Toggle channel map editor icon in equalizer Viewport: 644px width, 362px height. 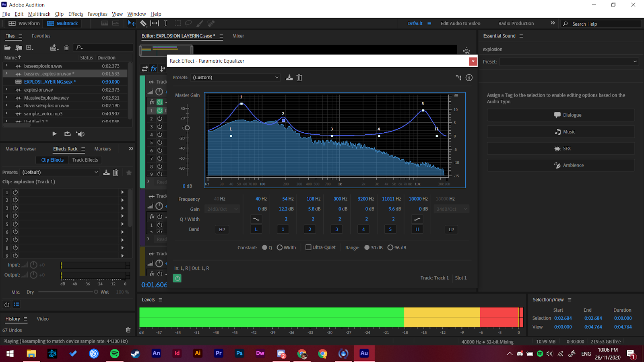[x=458, y=78]
